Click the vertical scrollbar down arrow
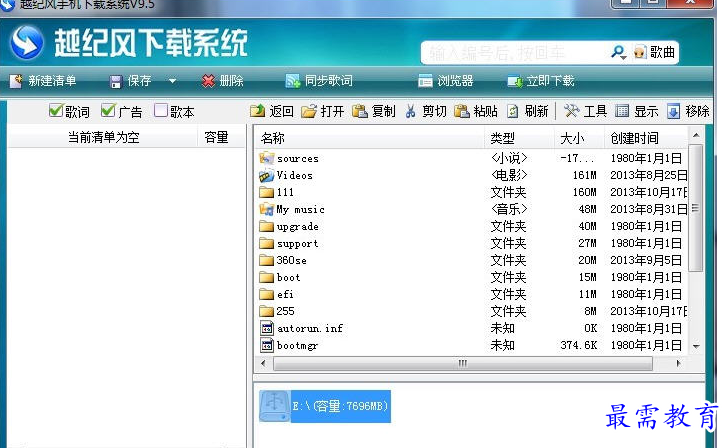The image size is (727, 448). click(x=695, y=346)
